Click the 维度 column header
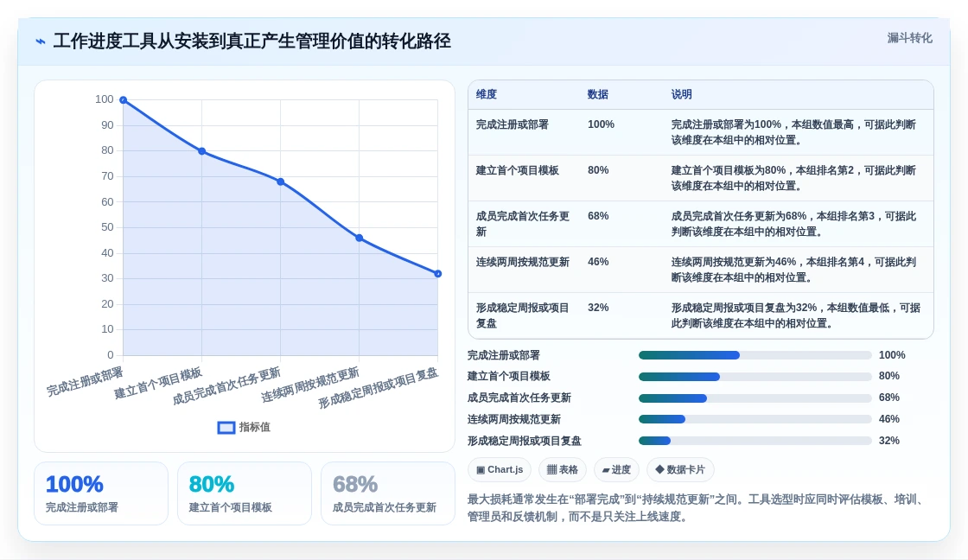Image resolution: width=968 pixels, height=560 pixels. point(487,94)
